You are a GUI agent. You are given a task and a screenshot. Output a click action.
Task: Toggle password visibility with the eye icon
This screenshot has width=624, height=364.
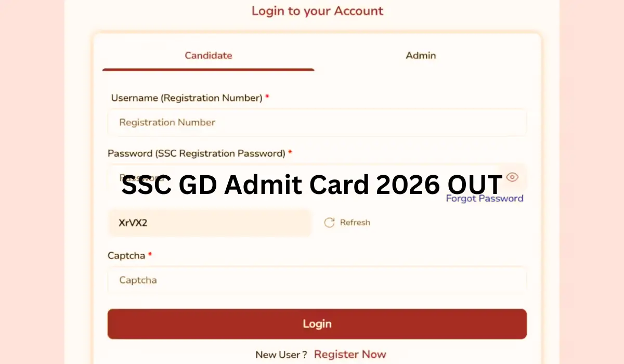pyautogui.click(x=512, y=177)
